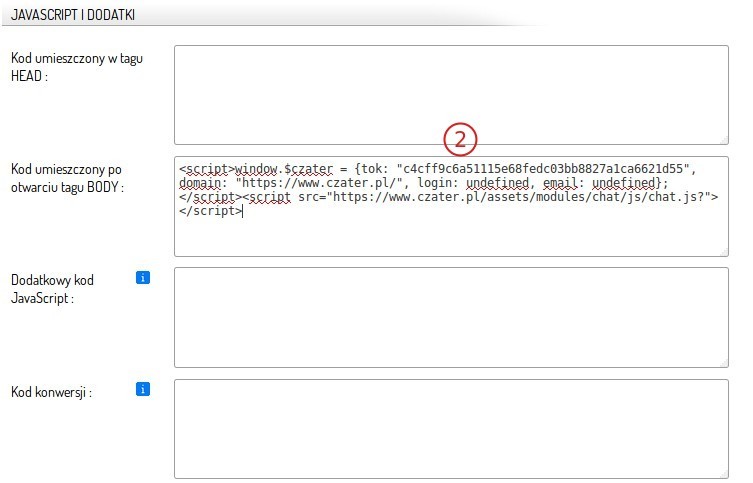753x483 pixels.
Task: Click the closing '</script>' on last code line
Action: tap(211, 210)
